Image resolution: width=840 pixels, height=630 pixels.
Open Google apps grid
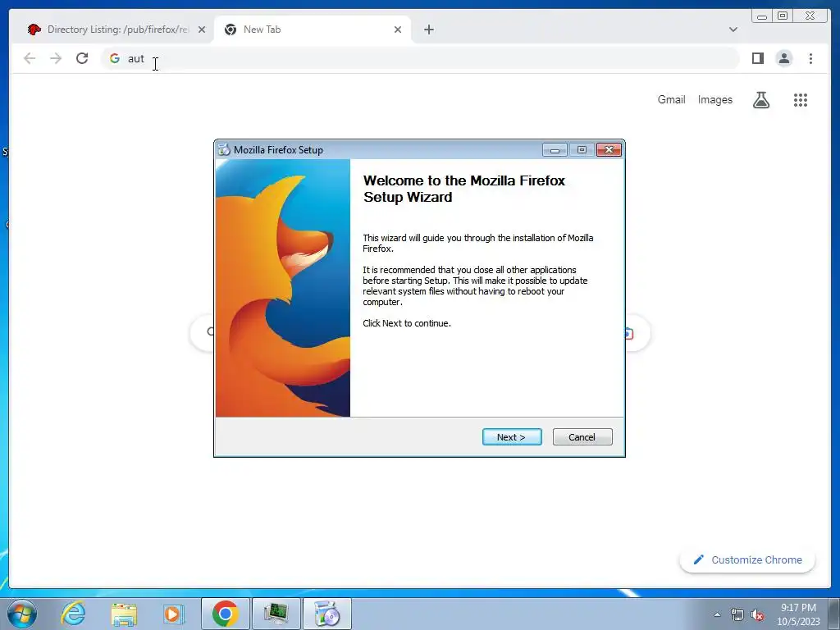coord(801,99)
